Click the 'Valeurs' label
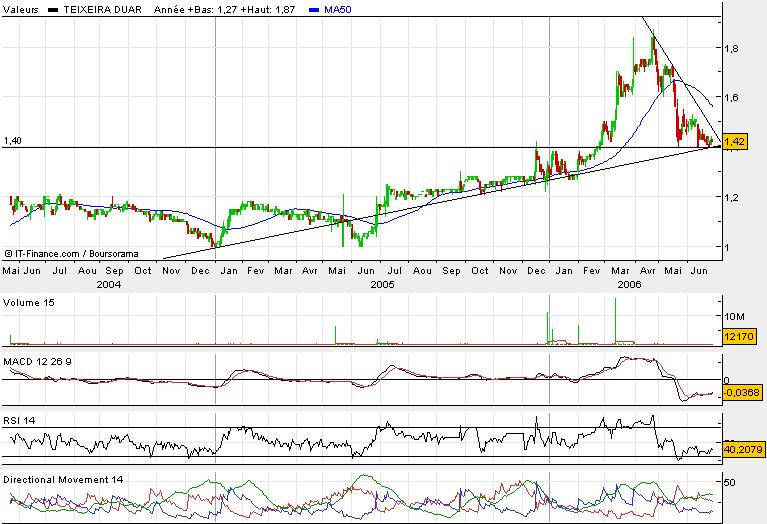 point(20,9)
